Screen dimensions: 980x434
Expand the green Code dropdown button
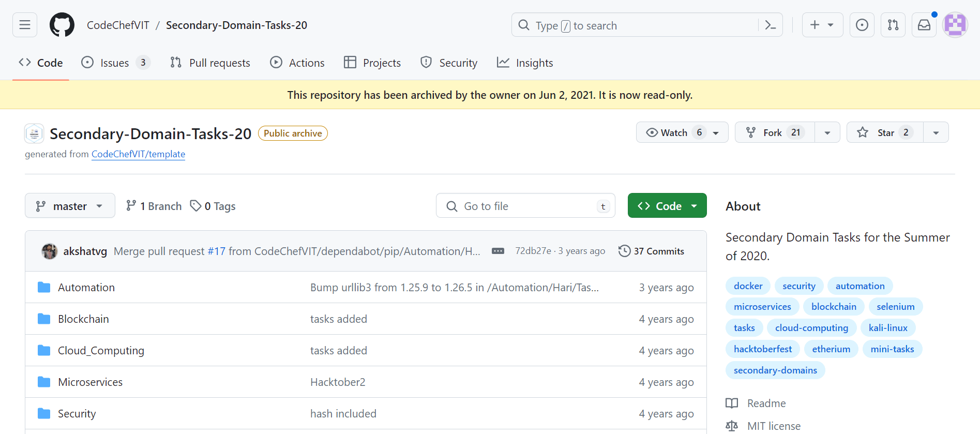[667, 206]
